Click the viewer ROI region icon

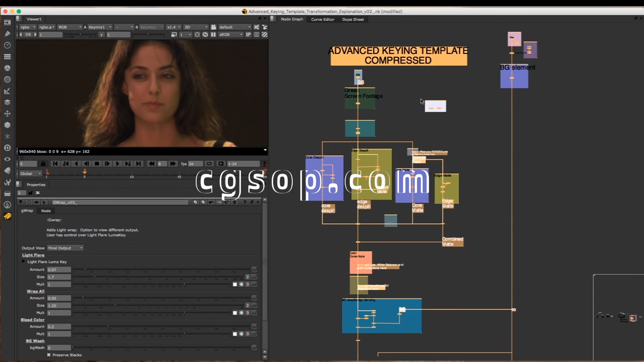pos(197,35)
